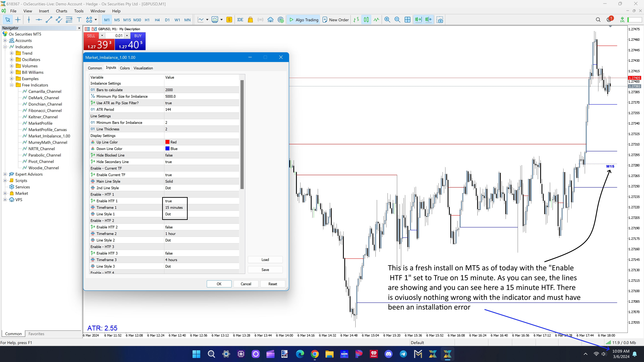Open the sell volume dropdown arrow
Viewport: 644px width, 362px height.
(x=102, y=36)
